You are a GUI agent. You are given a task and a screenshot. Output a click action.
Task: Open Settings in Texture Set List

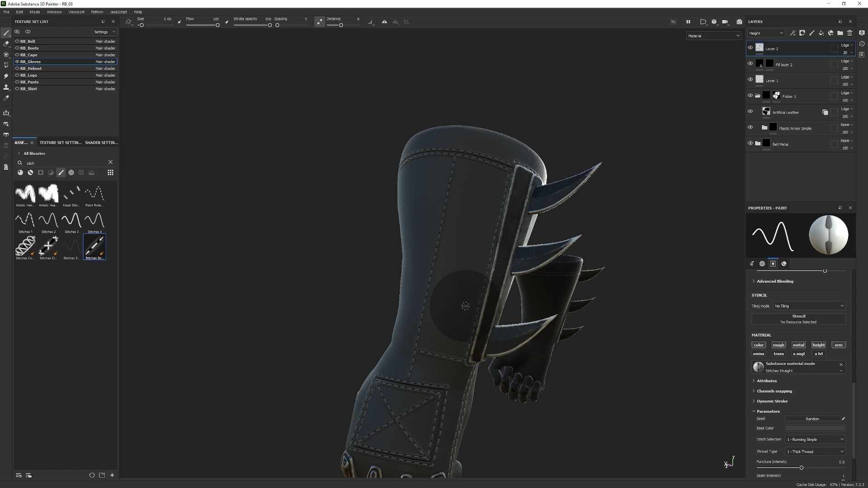(104, 32)
